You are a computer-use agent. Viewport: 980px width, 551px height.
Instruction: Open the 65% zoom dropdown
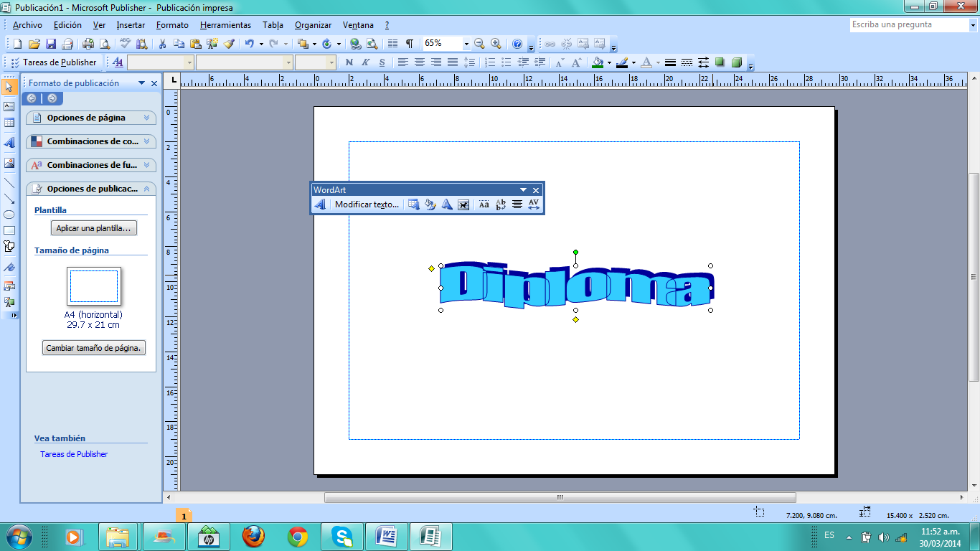click(466, 44)
